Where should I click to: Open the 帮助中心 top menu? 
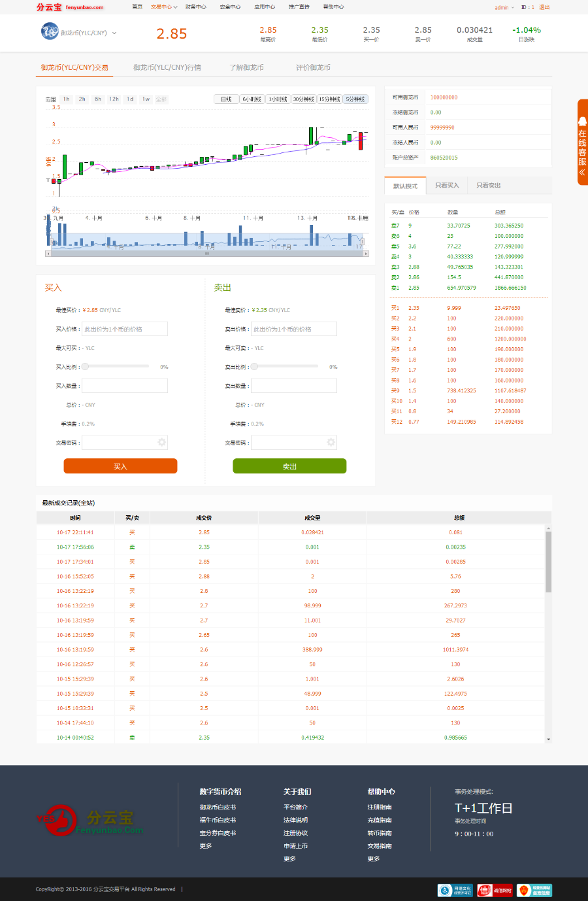tap(333, 7)
